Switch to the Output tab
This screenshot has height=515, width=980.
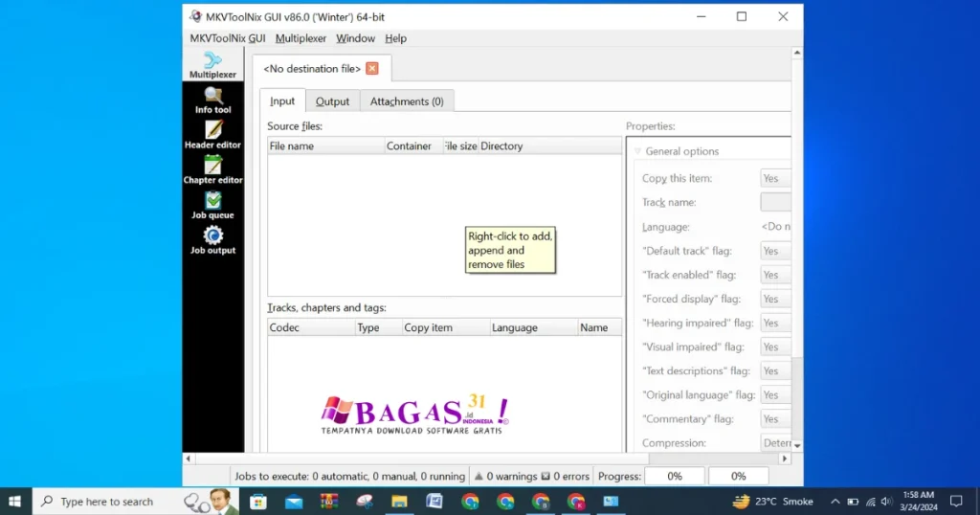click(333, 101)
